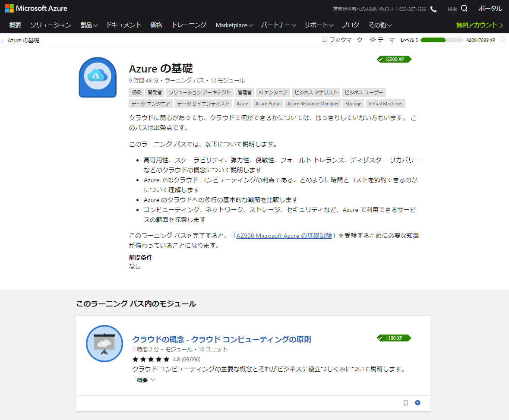Open the user profile avatar icon

point(503,40)
